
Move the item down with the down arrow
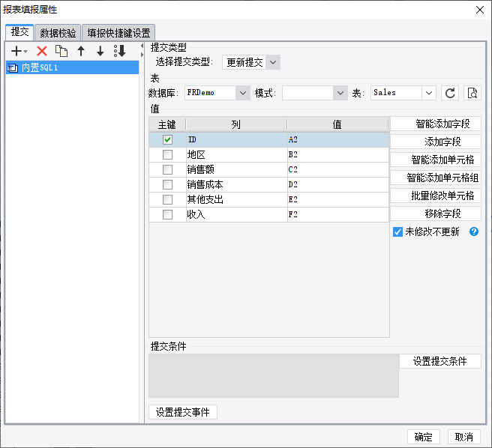[100, 51]
